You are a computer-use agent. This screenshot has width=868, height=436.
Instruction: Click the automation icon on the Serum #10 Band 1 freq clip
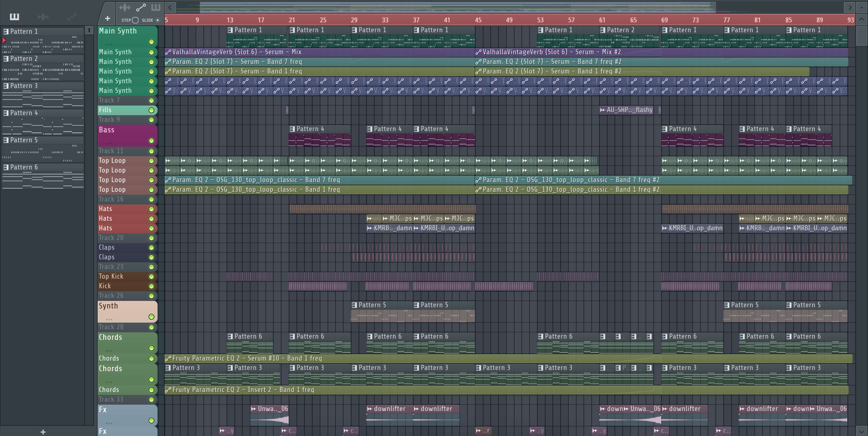tap(168, 359)
